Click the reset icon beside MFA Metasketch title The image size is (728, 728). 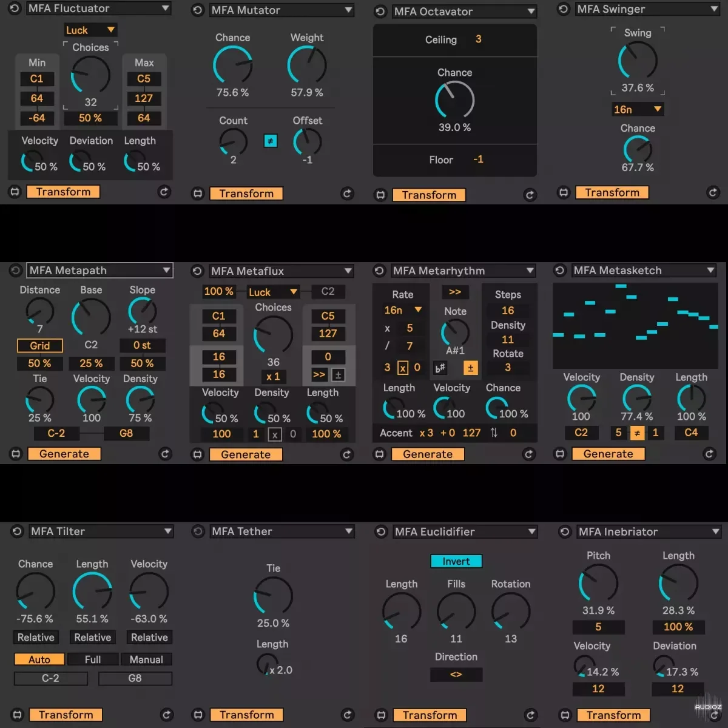[560, 270]
